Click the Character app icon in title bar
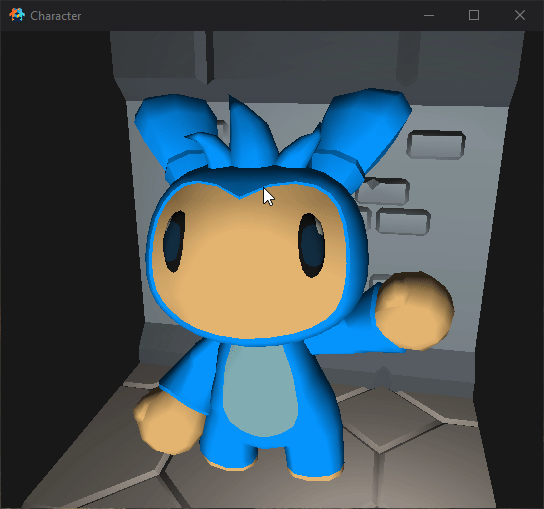 tap(17, 15)
